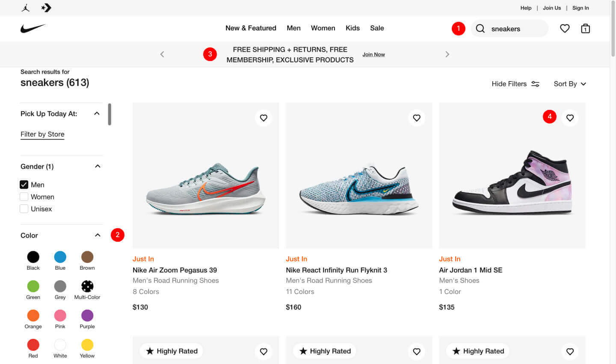Click the 11 Colors text
Screen dimensions: 616x364
(300, 292)
